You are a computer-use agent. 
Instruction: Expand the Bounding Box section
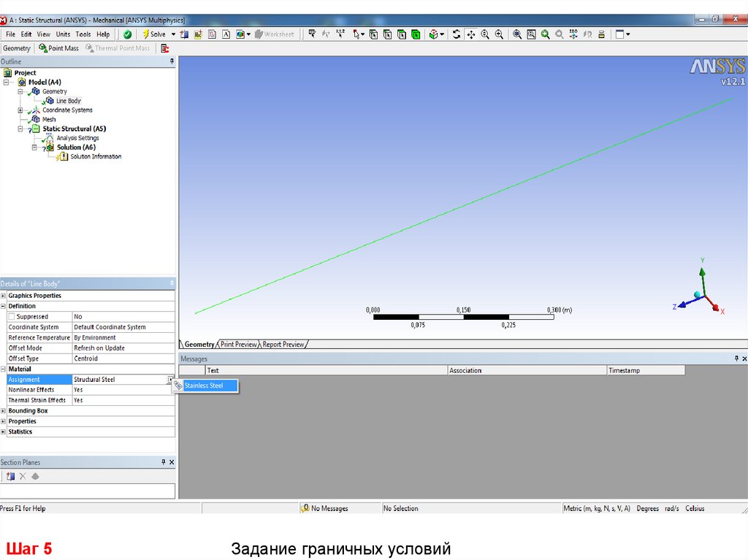coord(4,411)
